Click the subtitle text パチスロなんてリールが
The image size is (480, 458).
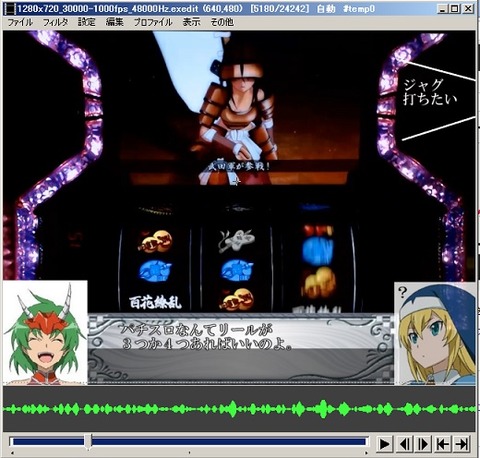coord(196,330)
